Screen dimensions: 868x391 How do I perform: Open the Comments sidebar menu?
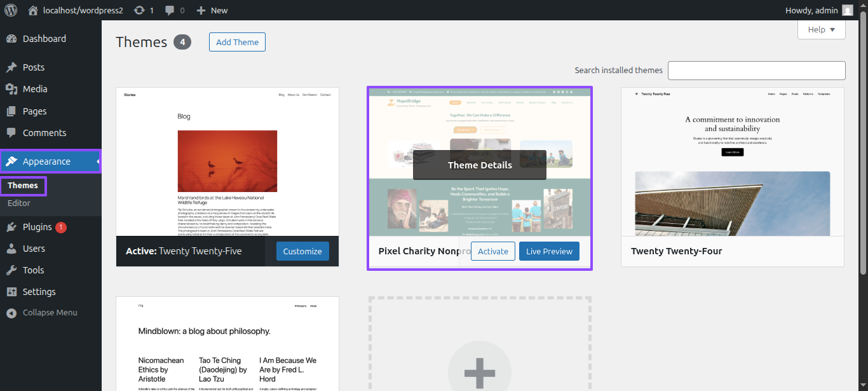pos(51,133)
